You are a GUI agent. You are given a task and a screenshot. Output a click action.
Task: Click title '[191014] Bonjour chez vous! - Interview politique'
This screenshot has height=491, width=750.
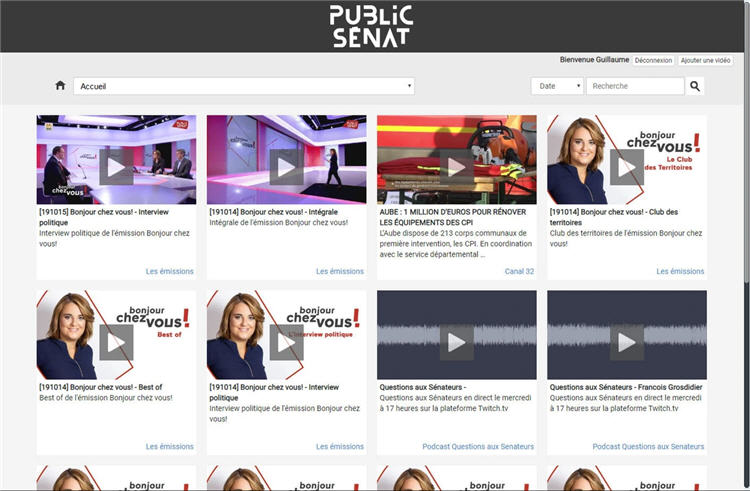(x=274, y=393)
